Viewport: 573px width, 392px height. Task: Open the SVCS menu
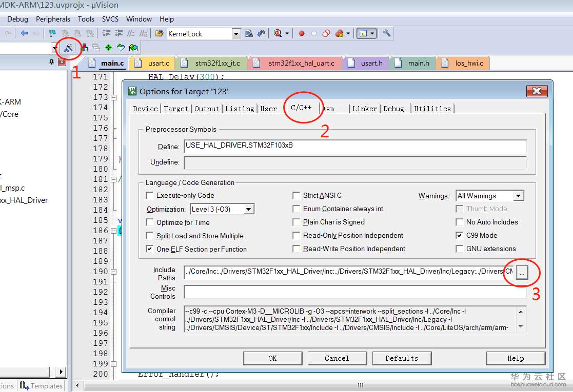110,19
